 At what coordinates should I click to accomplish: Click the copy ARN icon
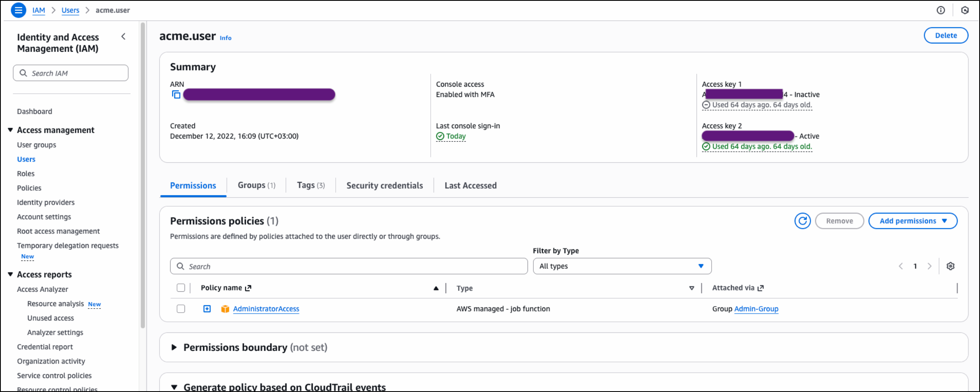pyautogui.click(x=176, y=95)
